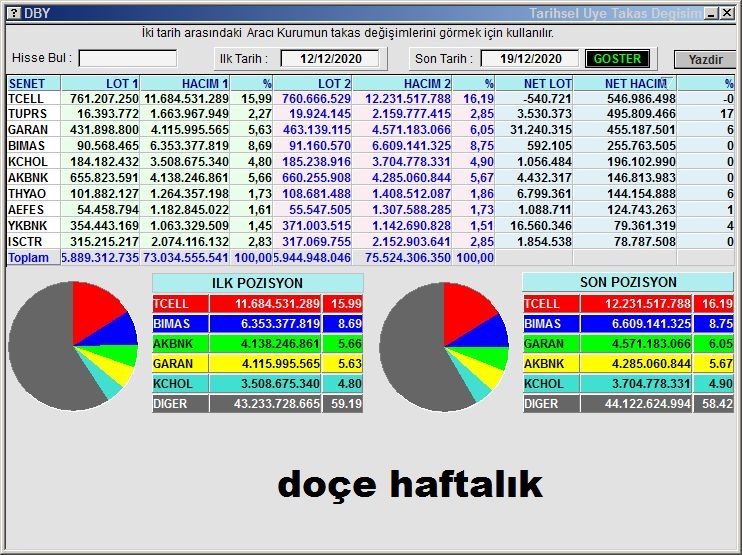
Task: Click the ILK POZISYON pie chart
Action: point(73,346)
